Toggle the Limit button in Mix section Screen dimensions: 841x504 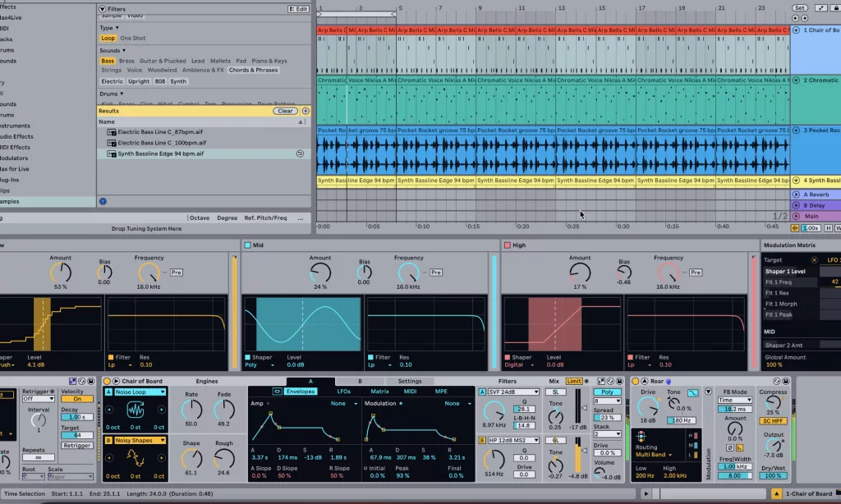(574, 381)
